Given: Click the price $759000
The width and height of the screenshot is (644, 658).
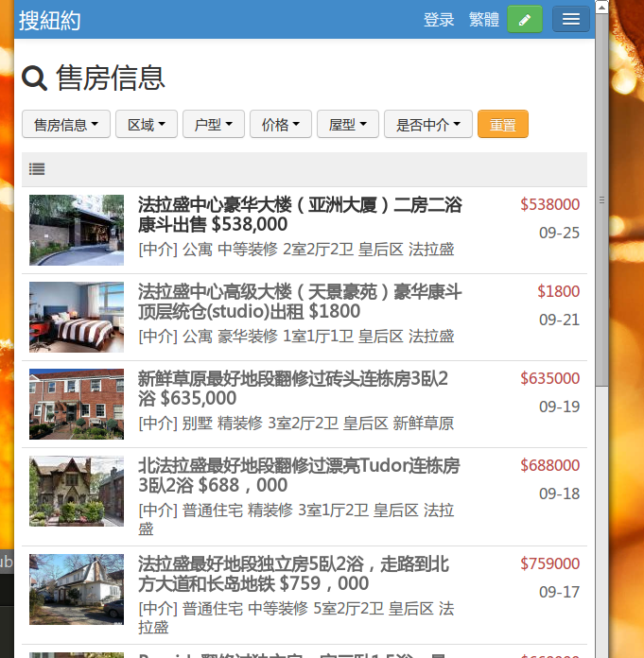Looking at the screenshot, I should pos(550,563).
